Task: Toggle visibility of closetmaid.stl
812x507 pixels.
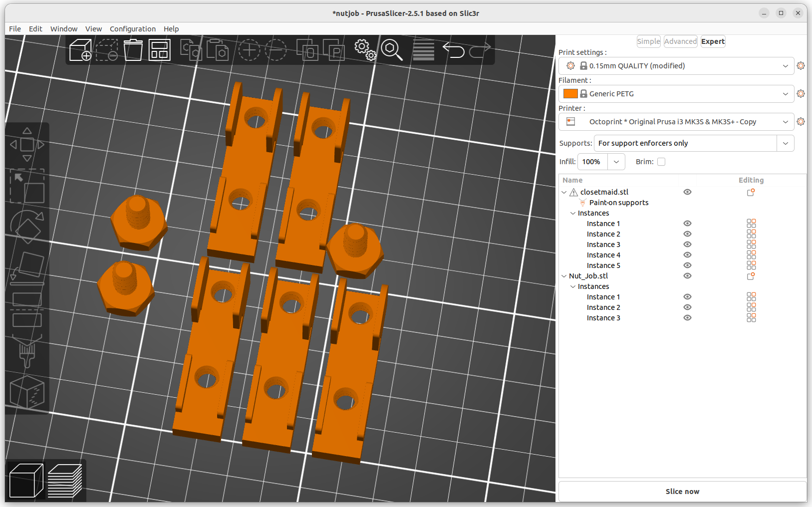Action: (x=687, y=192)
